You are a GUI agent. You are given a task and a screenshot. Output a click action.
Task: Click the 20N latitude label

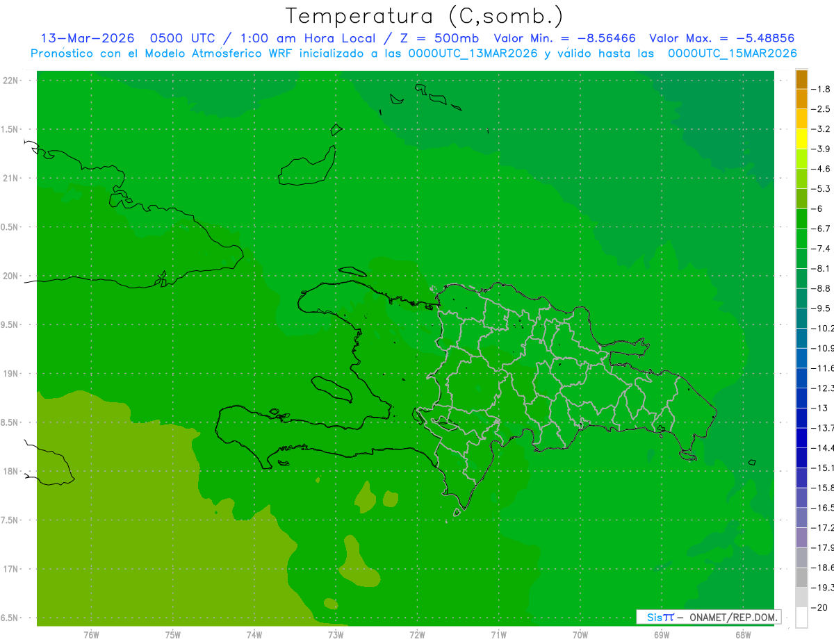coord(12,276)
